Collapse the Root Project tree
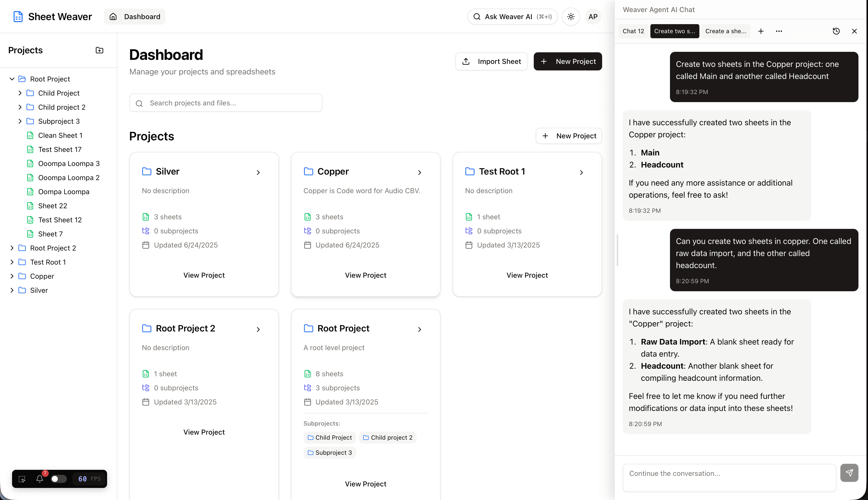The height and width of the screenshot is (500, 868). point(12,79)
